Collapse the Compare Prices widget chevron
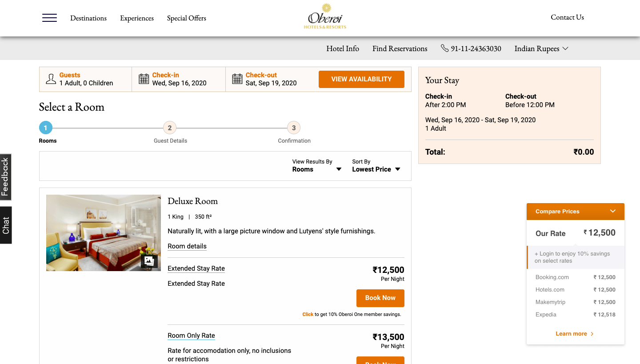This screenshot has width=640, height=364. (x=613, y=211)
